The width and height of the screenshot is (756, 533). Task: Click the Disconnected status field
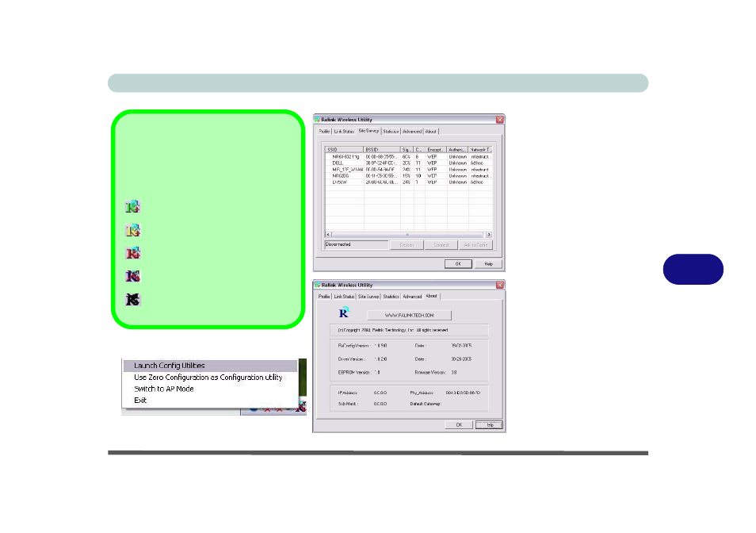357,244
